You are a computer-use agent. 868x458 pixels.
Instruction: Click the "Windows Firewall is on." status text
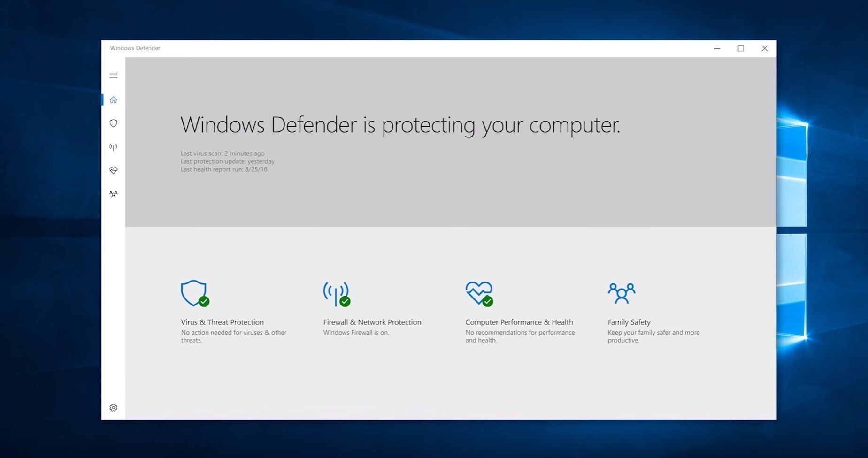[x=356, y=332]
